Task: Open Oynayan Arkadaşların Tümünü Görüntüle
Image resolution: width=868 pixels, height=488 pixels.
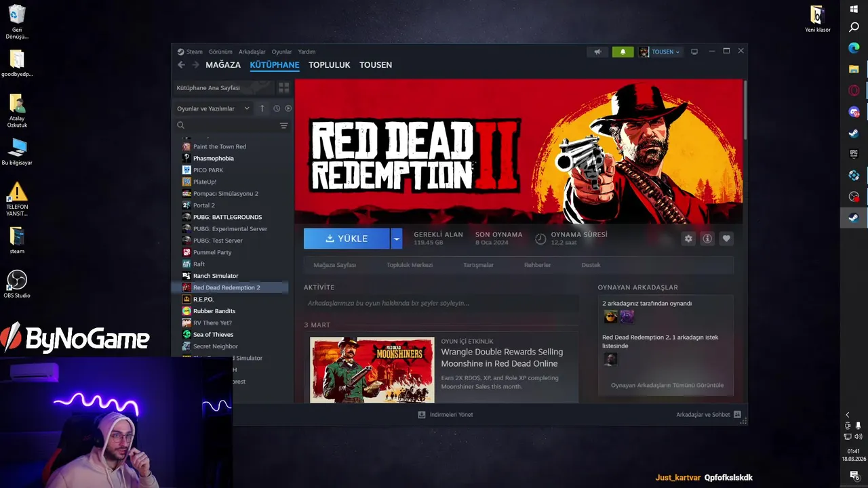Action: pos(667,385)
